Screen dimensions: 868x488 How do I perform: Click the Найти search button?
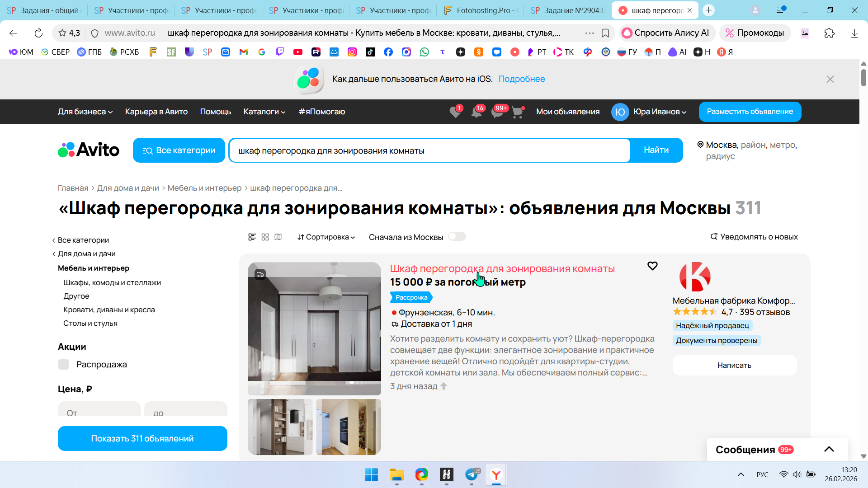(x=656, y=150)
